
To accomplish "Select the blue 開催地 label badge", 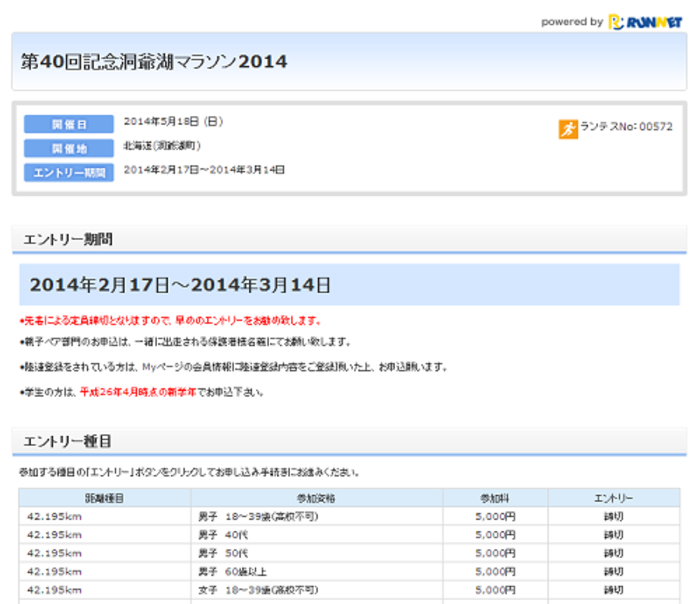I will point(69,148).
